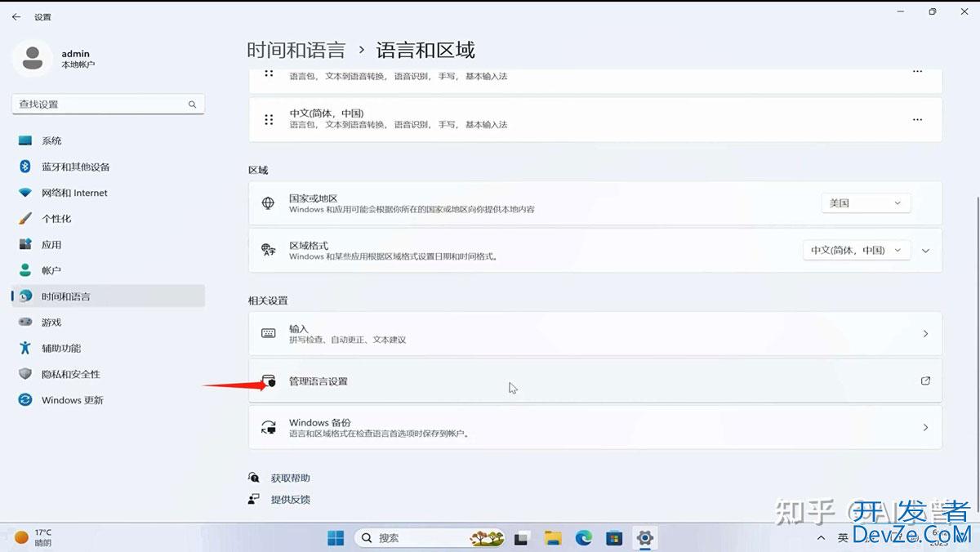
Task: Click the keyboard icon in 输入 row
Action: tap(268, 333)
